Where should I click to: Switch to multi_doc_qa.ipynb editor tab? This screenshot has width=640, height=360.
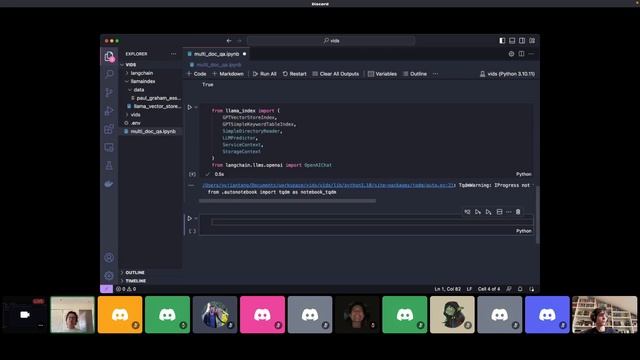pyautogui.click(x=217, y=54)
